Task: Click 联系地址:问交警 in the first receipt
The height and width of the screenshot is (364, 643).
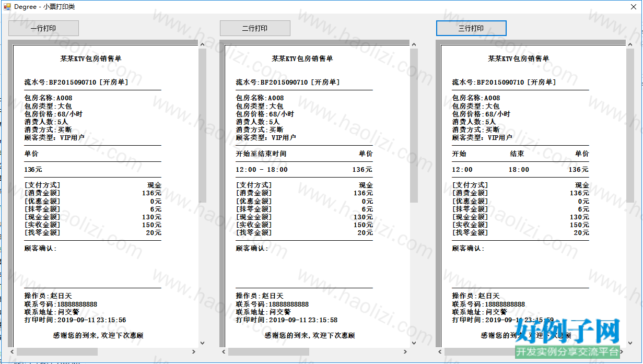Action: coord(52,312)
